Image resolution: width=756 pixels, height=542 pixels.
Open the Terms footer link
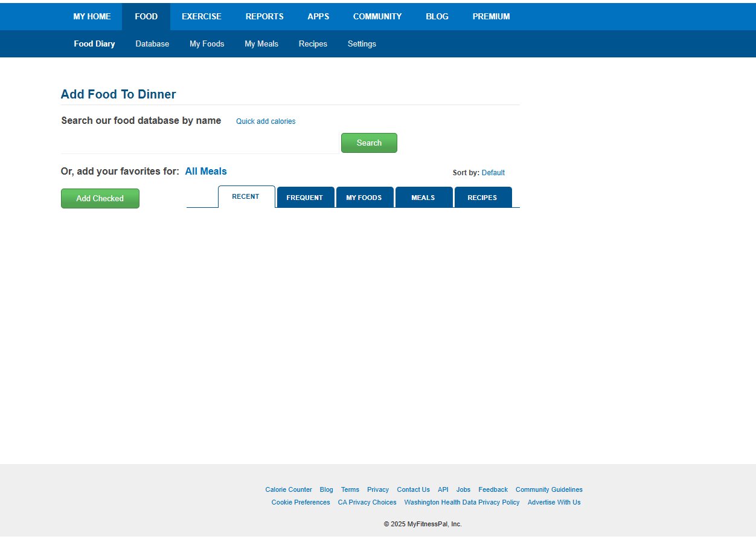[x=350, y=489]
